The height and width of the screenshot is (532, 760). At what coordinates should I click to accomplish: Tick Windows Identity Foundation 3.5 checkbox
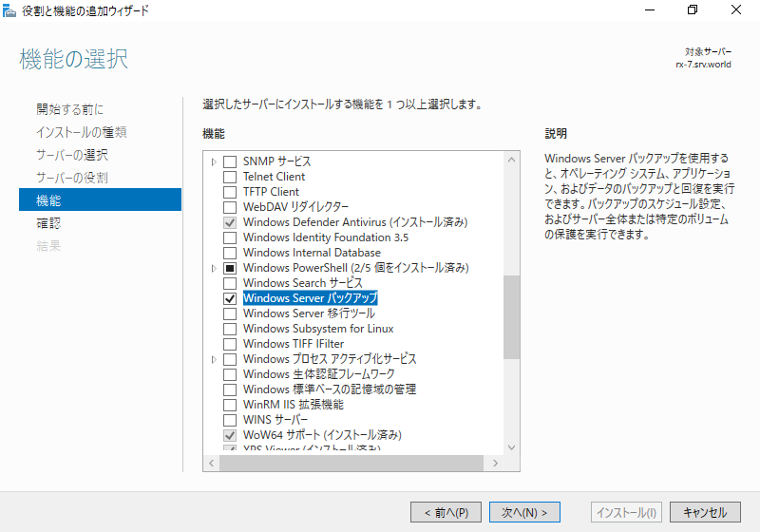(x=230, y=237)
